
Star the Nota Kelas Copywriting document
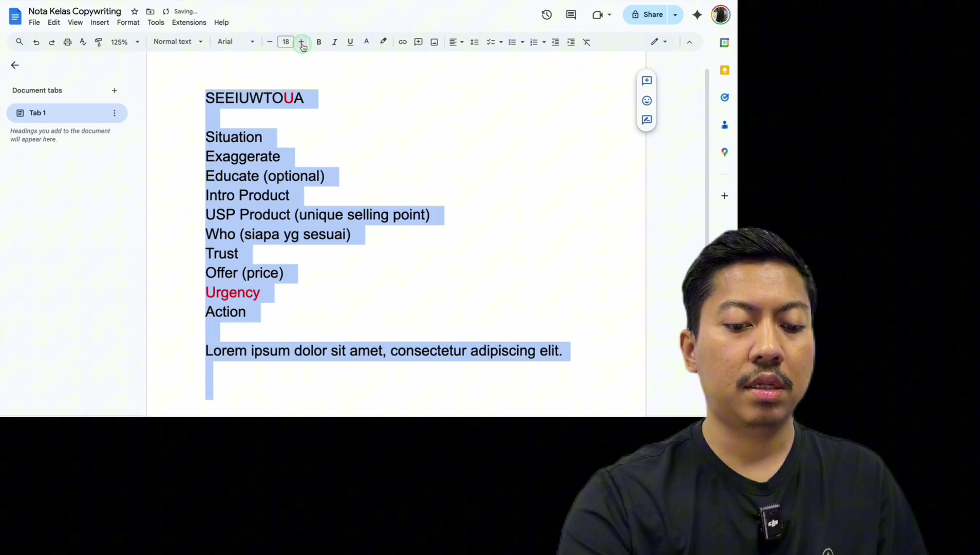(x=135, y=11)
